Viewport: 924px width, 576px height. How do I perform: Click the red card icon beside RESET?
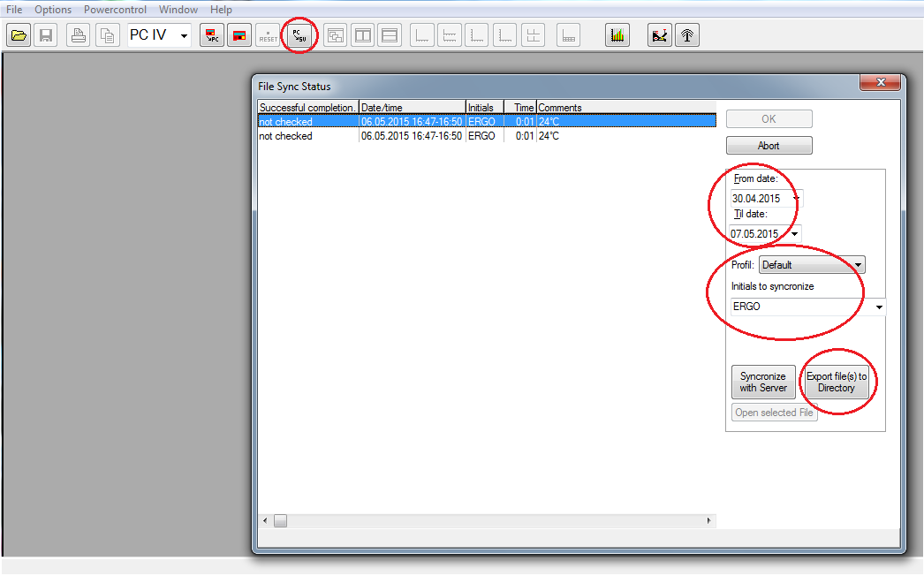coord(239,35)
